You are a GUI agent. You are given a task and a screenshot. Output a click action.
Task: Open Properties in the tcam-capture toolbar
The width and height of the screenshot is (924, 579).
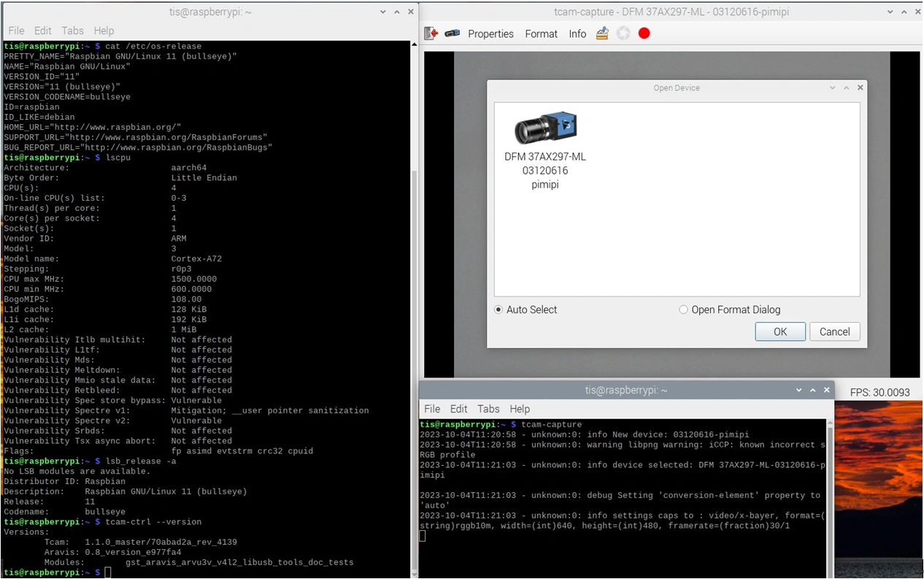490,34
